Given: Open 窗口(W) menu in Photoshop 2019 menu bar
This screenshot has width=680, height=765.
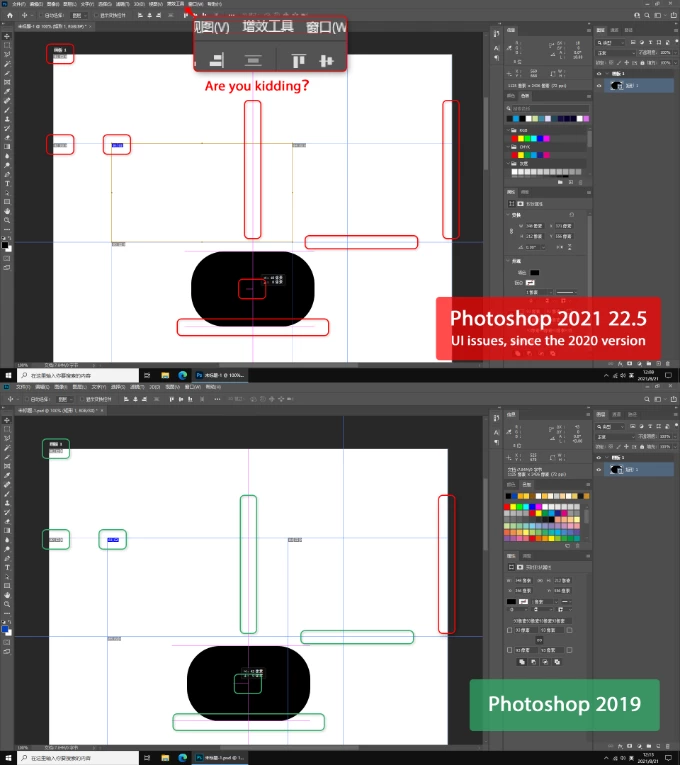Looking at the screenshot, I should (193, 387).
